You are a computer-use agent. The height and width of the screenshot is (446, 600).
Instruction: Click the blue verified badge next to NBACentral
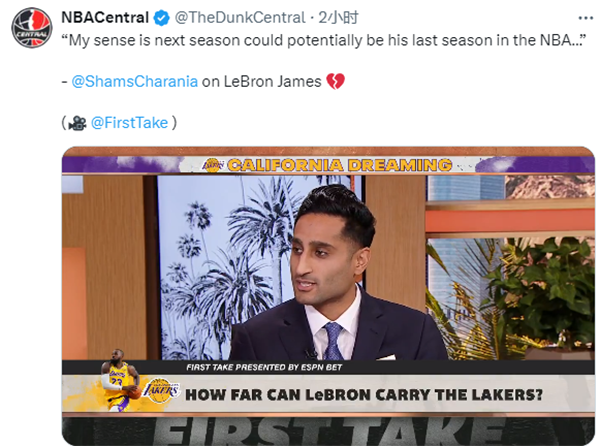161,18
